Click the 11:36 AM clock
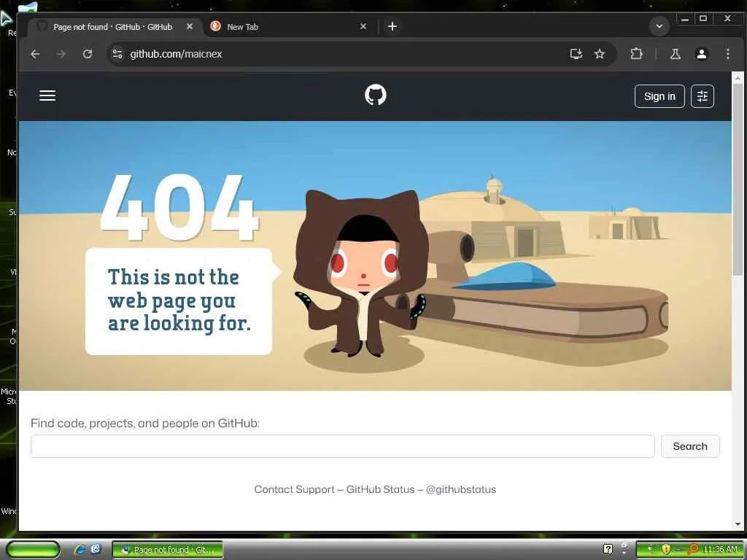Image resolution: width=747 pixels, height=560 pixels. coord(720,550)
